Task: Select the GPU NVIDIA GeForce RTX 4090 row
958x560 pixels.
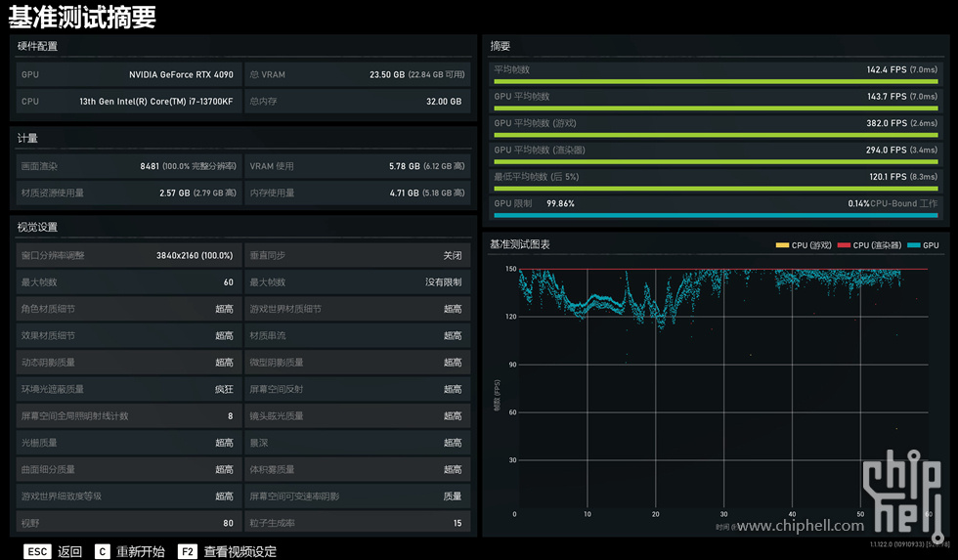Action: pos(127,74)
